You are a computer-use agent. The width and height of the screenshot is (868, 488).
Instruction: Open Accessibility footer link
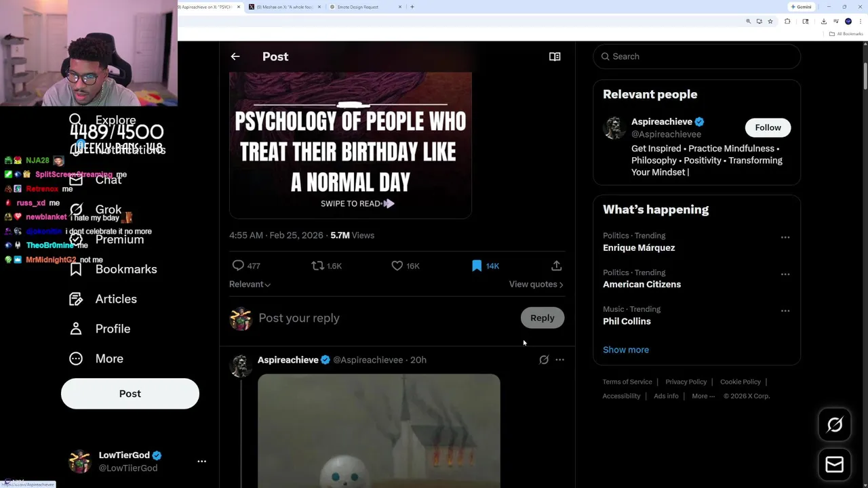(621, 396)
